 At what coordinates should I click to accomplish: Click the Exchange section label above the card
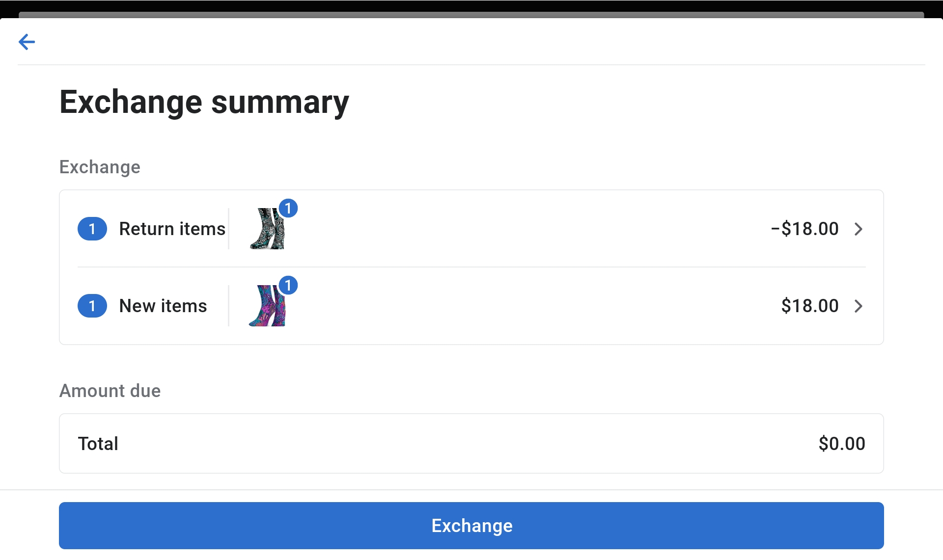99,167
